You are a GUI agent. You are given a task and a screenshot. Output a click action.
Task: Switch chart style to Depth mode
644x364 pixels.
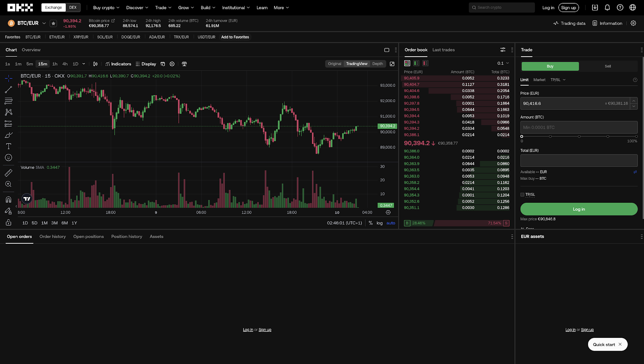click(377, 64)
